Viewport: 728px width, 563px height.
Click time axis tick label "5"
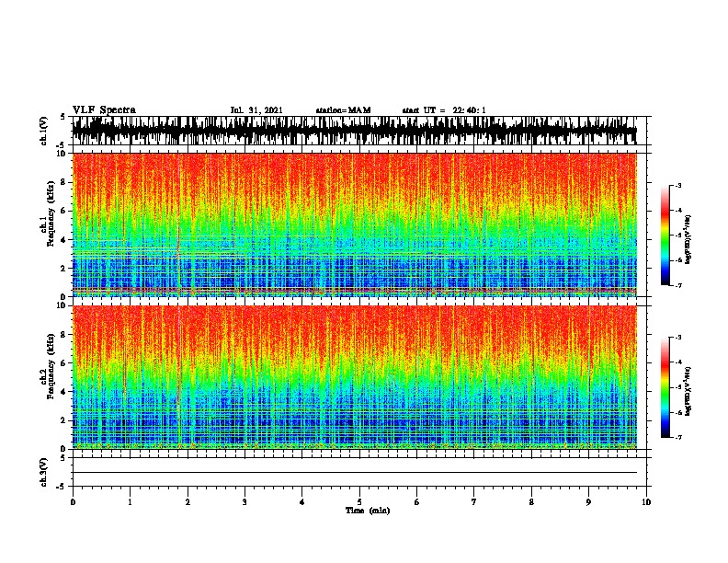coord(359,502)
